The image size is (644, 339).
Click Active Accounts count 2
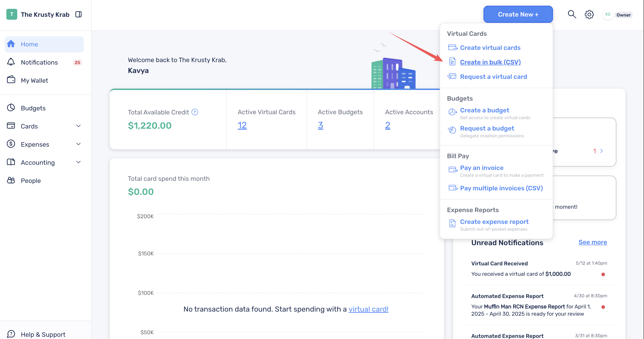[388, 125]
